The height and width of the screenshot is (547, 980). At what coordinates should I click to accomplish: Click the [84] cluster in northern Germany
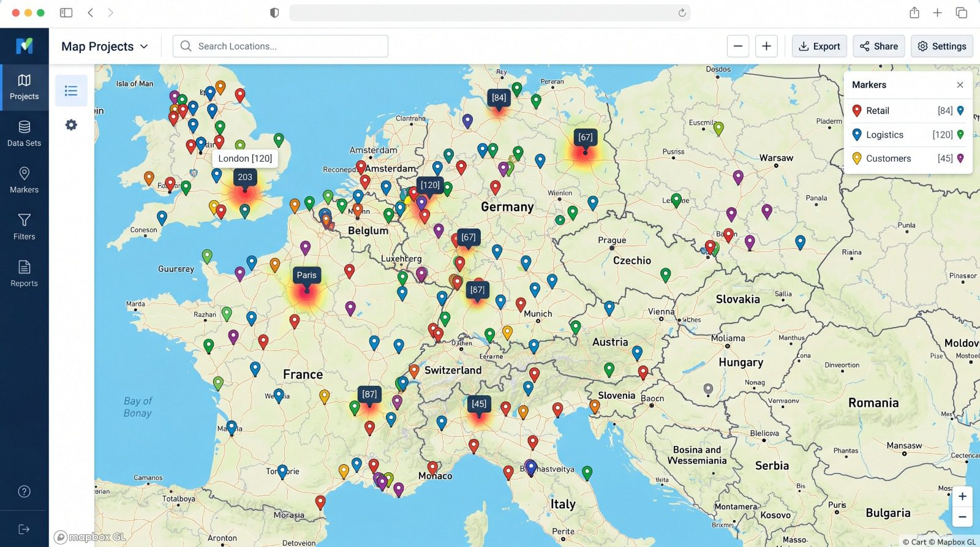(499, 97)
